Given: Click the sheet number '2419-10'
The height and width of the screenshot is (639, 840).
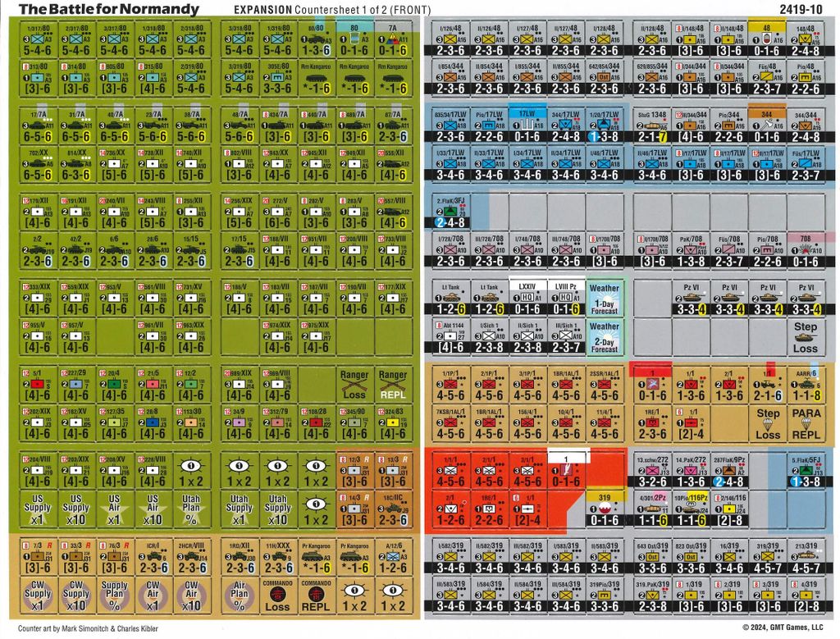Looking at the screenshot, I should click(801, 8).
